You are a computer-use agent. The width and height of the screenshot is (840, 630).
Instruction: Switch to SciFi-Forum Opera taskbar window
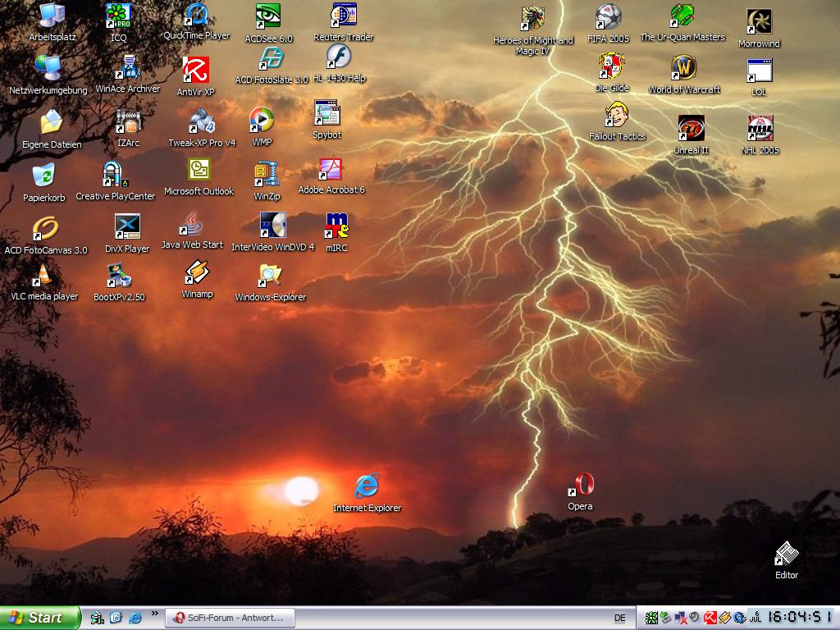coord(228,618)
